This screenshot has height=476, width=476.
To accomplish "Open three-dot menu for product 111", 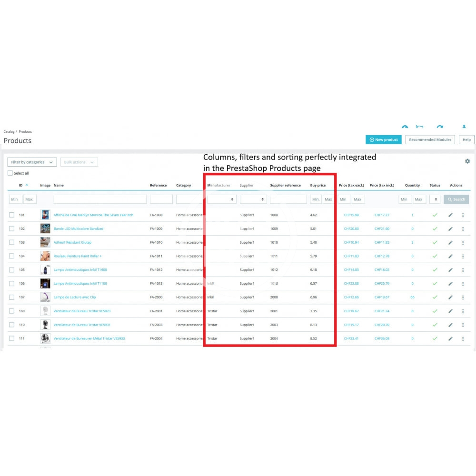I will 463,338.
